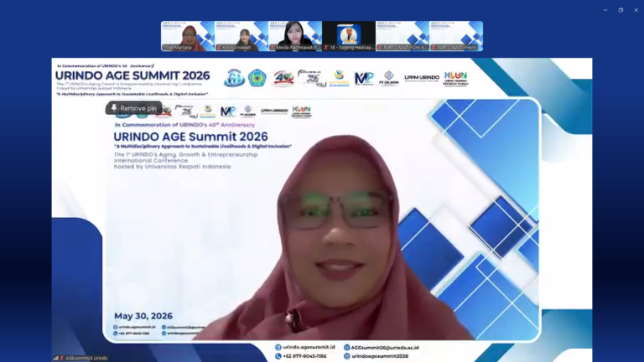
Task: Click the muted mic icon on Meida Rachmawati
Action: (273, 48)
